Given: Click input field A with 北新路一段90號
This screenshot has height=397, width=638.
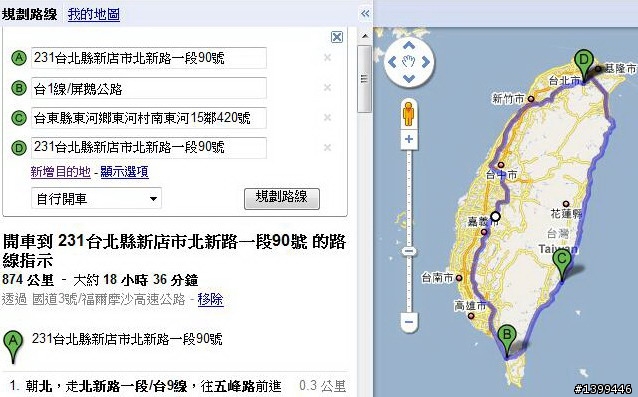Looking at the screenshot, I should point(149,58).
